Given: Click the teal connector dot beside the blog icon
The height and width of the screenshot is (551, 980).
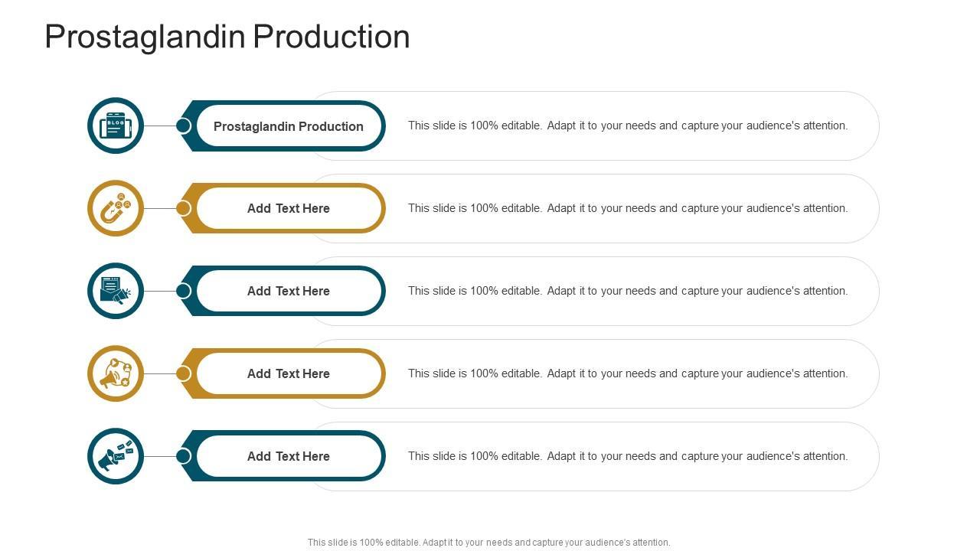Looking at the screenshot, I should pyautogui.click(x=184, y=126).
